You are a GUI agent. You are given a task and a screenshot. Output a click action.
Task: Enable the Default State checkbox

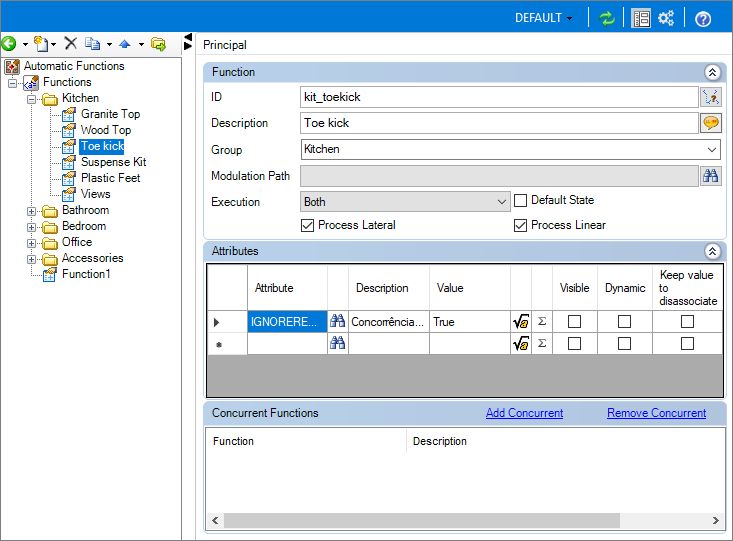click(520, 201)
